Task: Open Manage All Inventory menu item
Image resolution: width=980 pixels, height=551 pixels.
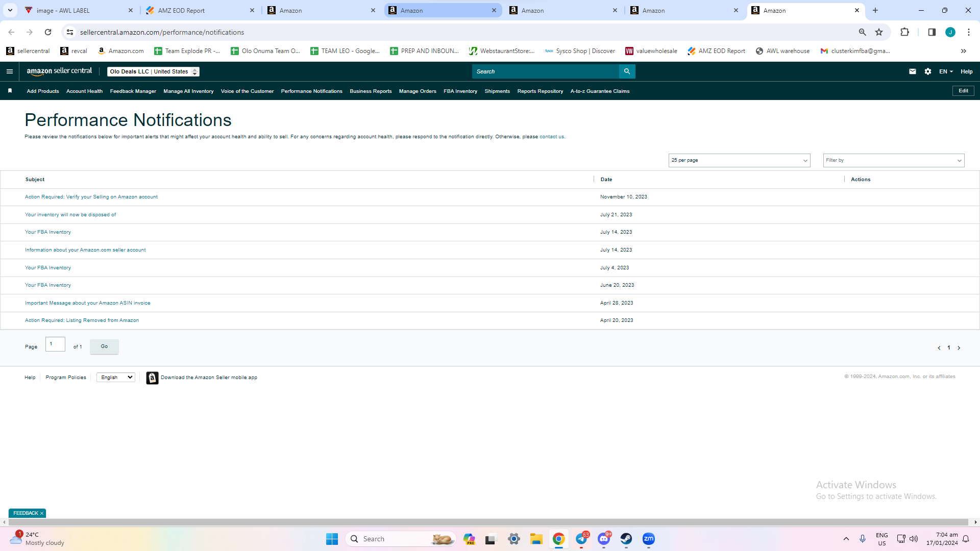Action: pyautogui.click(x=188, y=91)
